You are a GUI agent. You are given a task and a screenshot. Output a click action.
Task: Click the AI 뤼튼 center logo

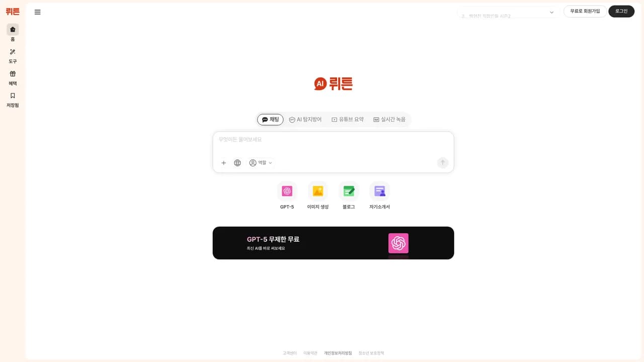pos(333,83)
